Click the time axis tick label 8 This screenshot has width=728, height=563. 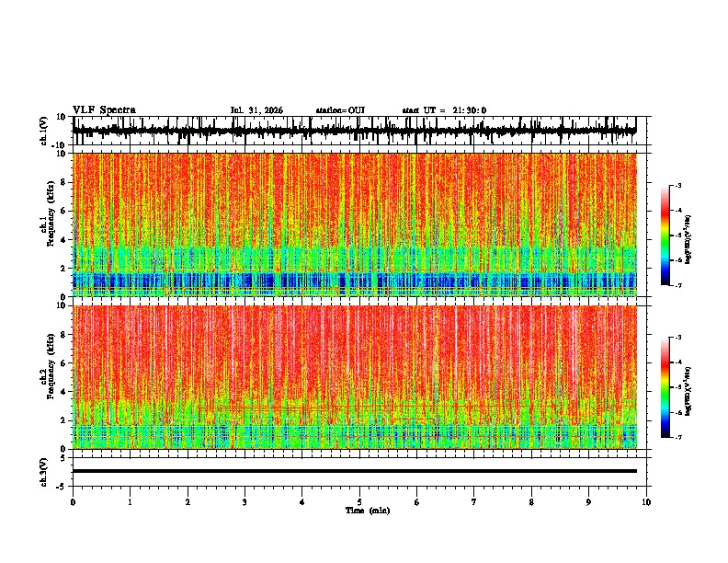(531, 502)
